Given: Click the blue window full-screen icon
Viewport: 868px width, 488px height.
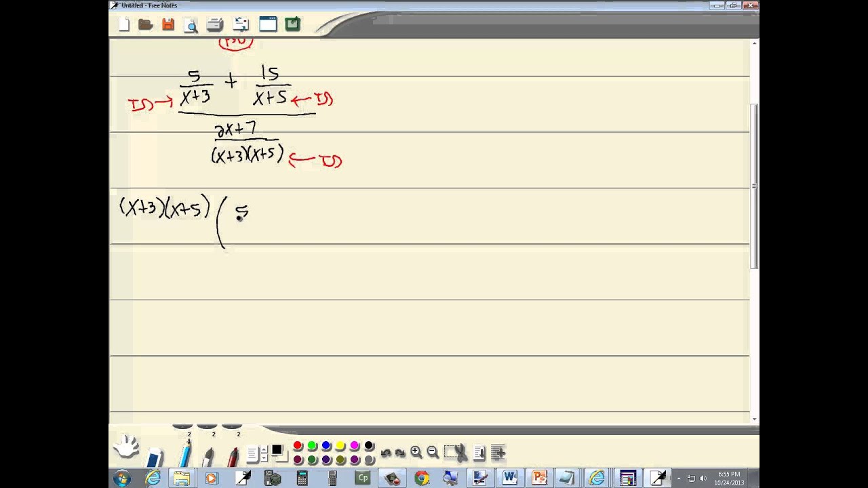Looking at the screenshot, I should [x=268, y=24].
